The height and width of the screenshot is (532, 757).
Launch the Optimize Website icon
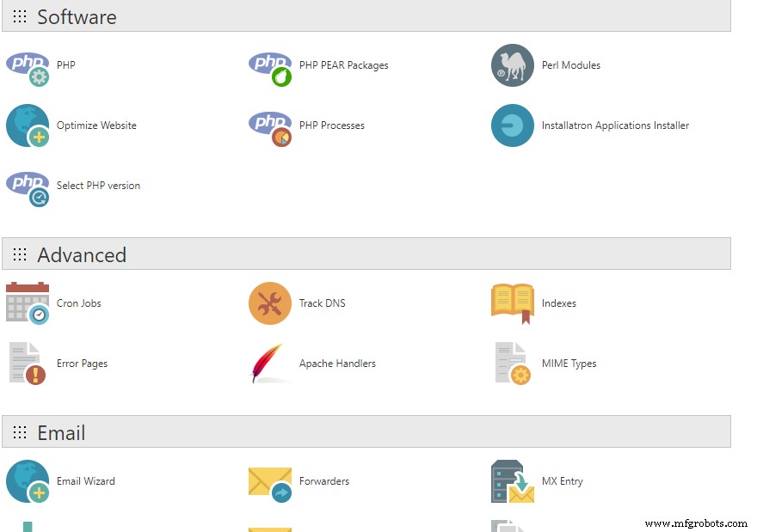click(x=28, y=125)
